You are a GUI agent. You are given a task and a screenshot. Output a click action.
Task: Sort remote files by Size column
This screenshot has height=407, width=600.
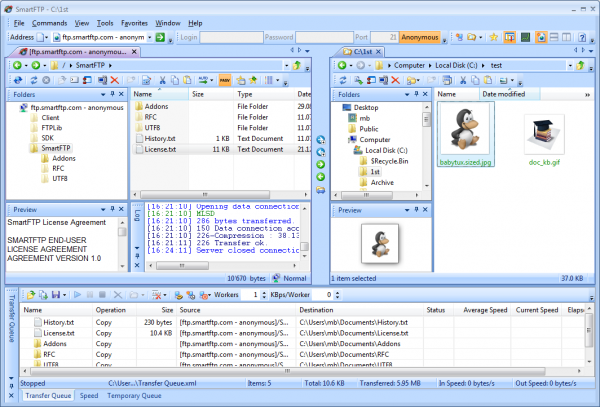pyautogui.click(x=198, y=94)
